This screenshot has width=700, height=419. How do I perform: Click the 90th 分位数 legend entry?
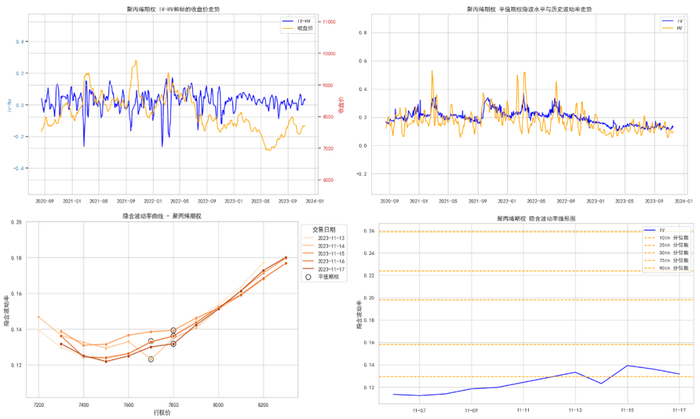[x=666, y=268]
